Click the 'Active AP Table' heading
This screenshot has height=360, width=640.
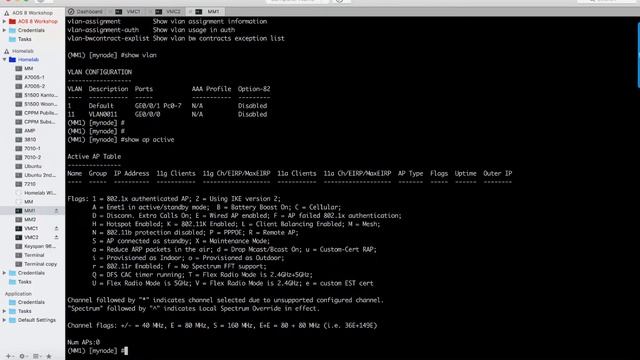coord(94,156)
